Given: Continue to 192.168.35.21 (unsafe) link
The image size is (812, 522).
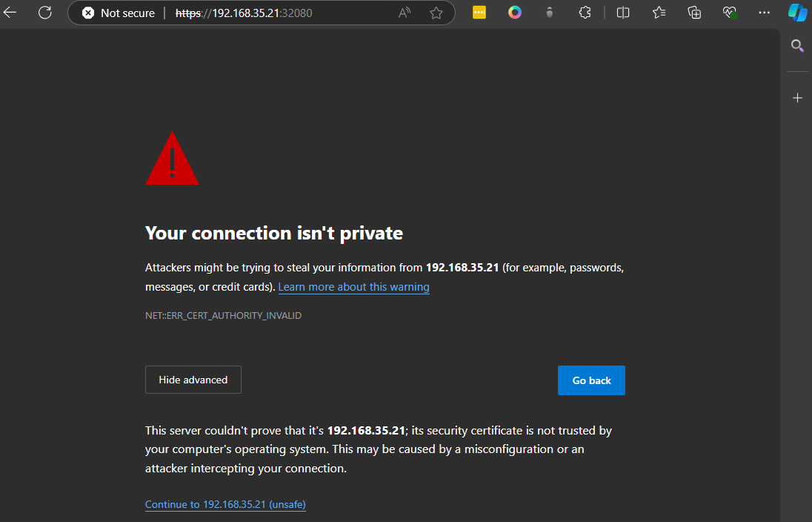Looking at the screenshot, I should 225,504.
